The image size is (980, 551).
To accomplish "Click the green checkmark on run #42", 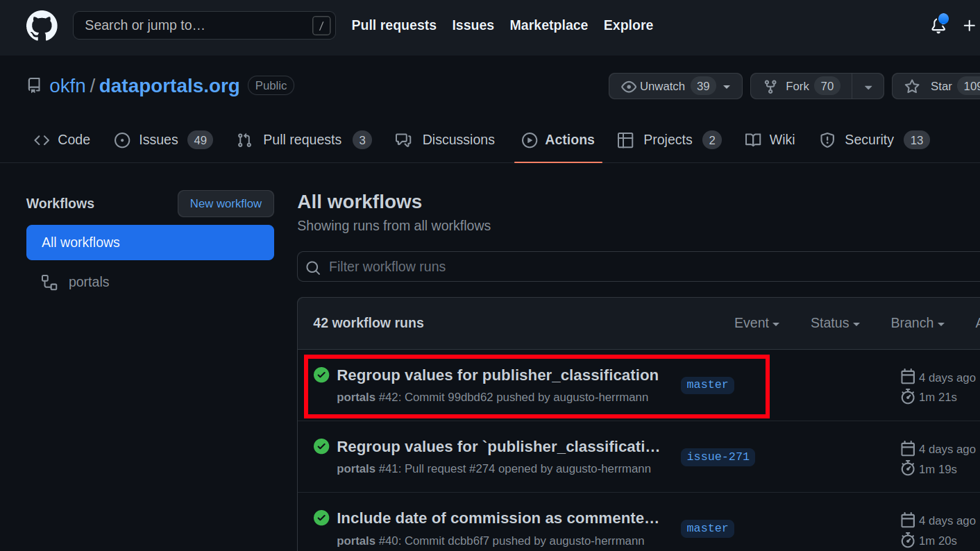I will click(x=321, y=375).
